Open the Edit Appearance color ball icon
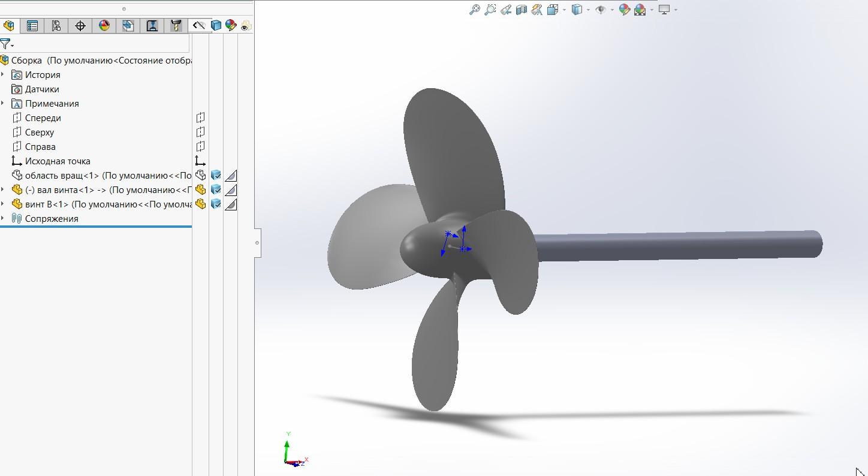868x476 pixels. coord(624,10)
